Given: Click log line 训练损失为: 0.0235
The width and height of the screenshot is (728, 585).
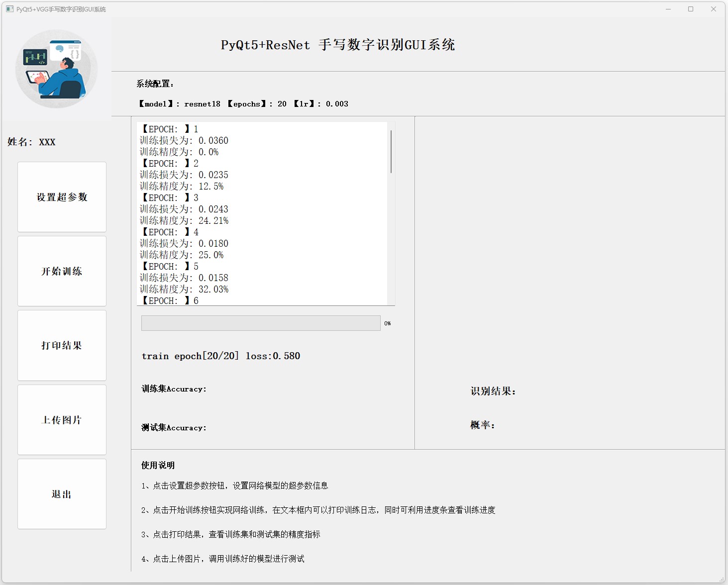Looking at the screenshot, I should tap(184, 175).
